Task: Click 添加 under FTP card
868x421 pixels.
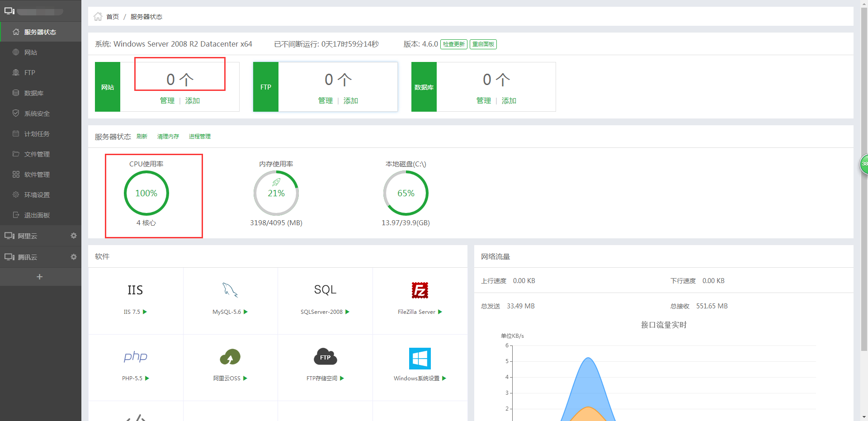Action: tap(351, 101)
